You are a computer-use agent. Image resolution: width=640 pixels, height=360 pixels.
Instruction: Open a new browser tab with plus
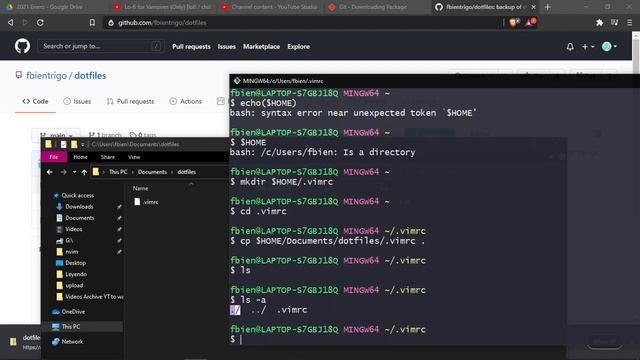[548, 7]
